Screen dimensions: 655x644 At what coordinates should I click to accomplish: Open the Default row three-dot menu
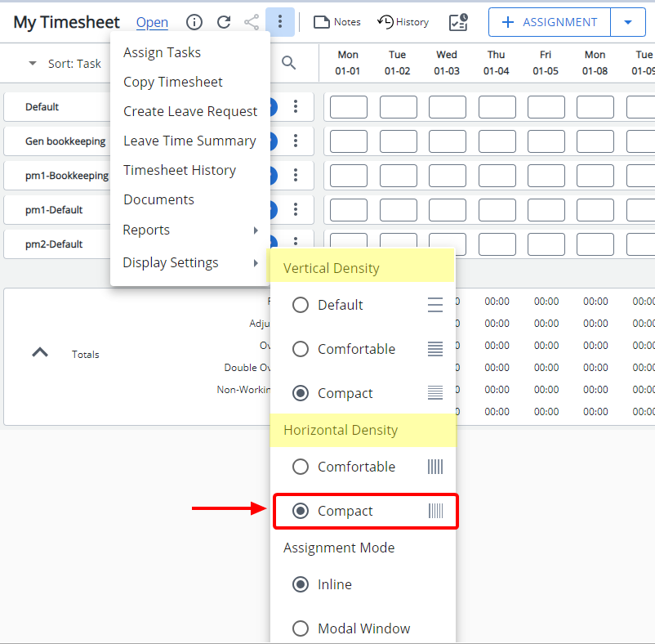click(x=296, y=107)
